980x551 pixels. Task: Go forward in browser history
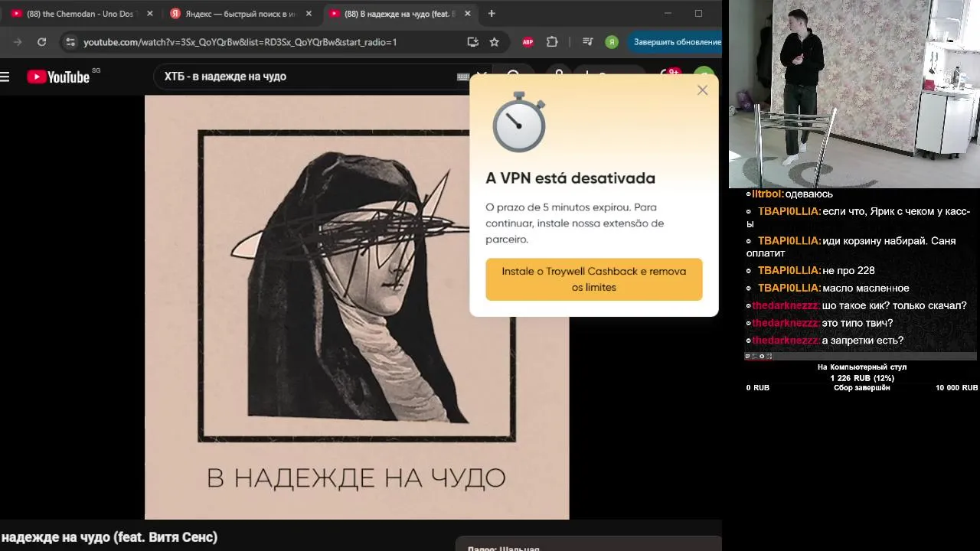point(18,42)
